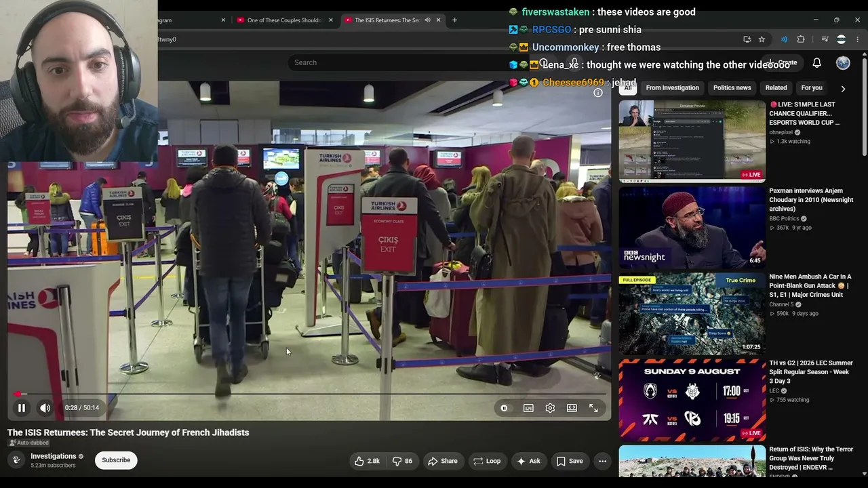Screen dimensions: 868x488
Task: Click chat username Uncommonkey
Action: [566, 47]
